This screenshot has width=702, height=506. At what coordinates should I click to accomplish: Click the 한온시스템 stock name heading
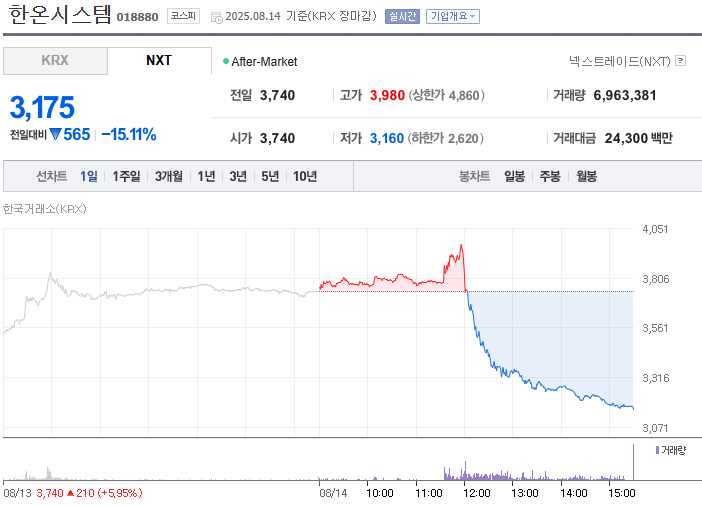click(60, 14)
